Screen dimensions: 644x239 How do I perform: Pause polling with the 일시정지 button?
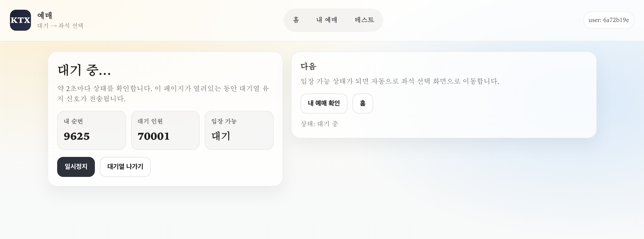tap(76, 167)
